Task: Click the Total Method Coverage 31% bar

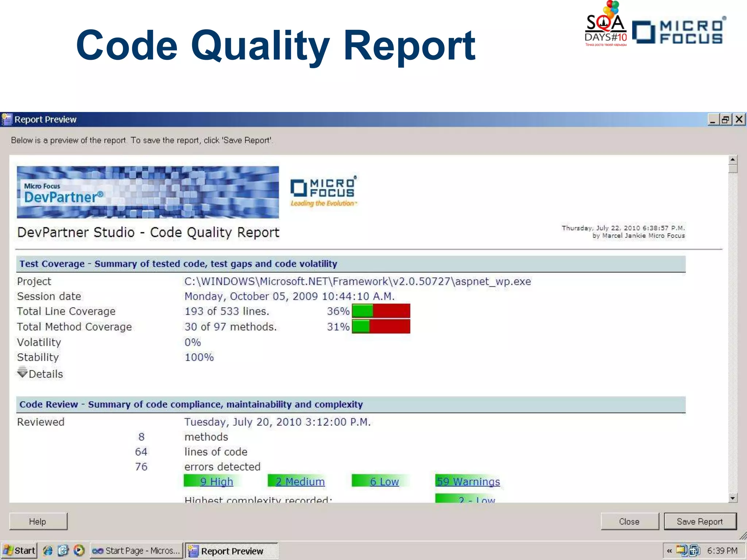Action: [x=381, y=326]
